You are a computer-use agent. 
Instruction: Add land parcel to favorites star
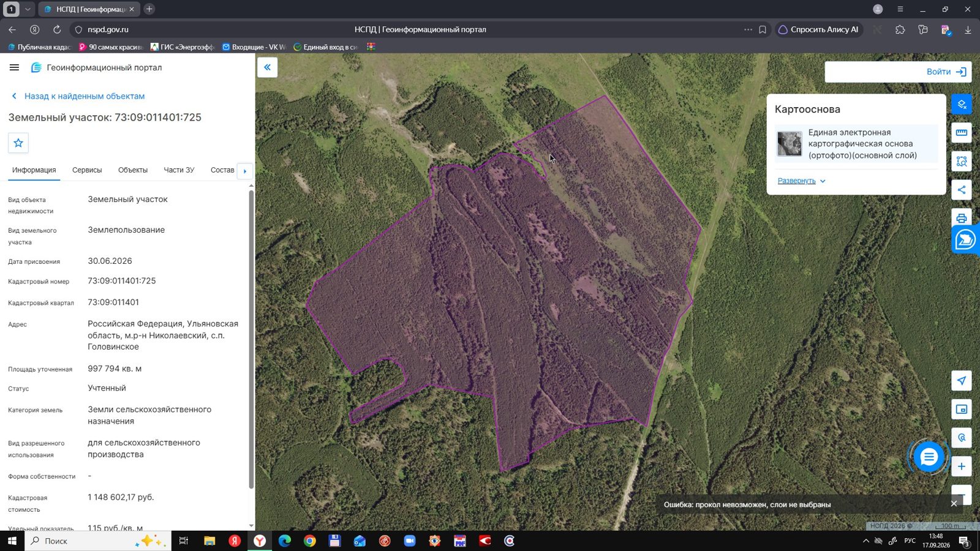point(18,143)
